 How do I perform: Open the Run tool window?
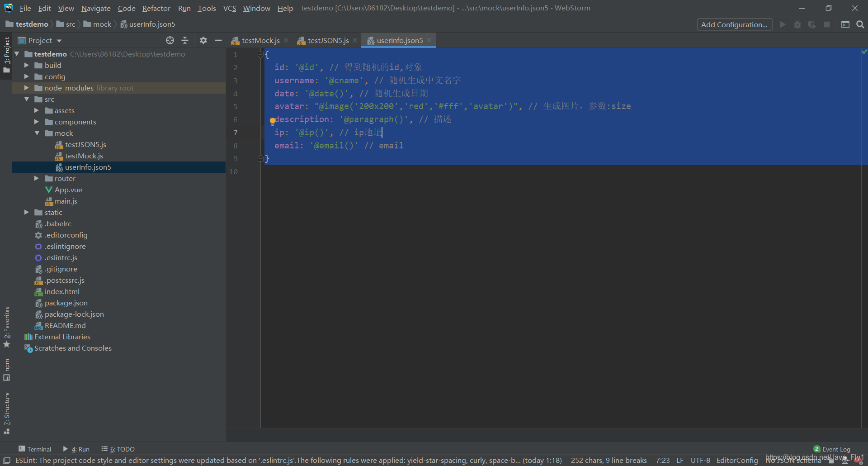(76, 449)
